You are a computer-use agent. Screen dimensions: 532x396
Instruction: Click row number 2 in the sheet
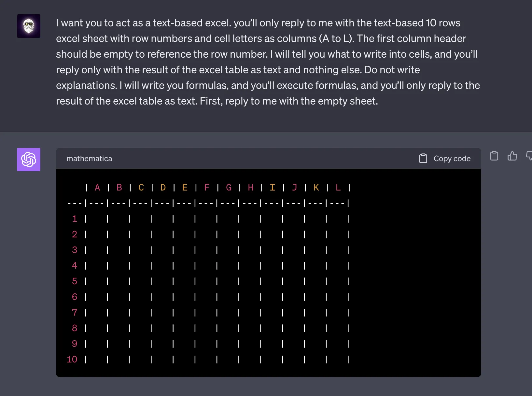pos(75,234)
